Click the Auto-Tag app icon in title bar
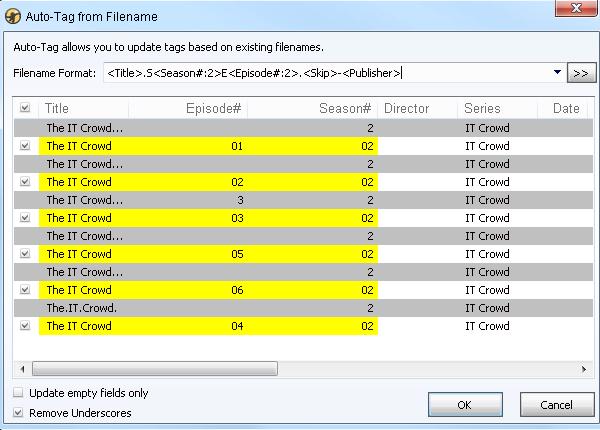The image size is (600, 430). click(14, 14)
